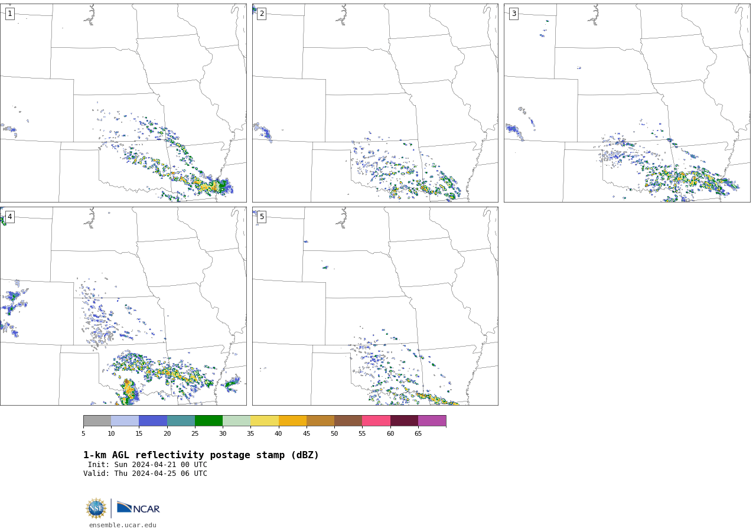Click the orange 40-45 dBZ swatch
This screenshot has height=532, width=756.
(292, 421)
